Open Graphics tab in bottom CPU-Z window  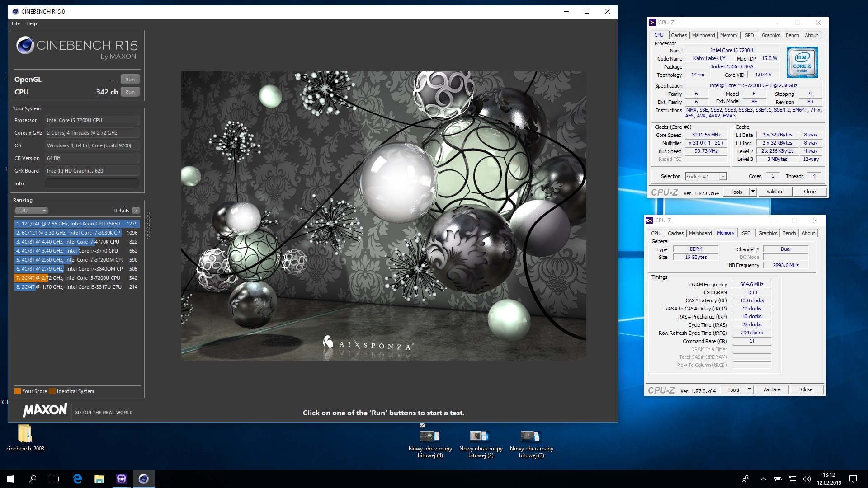768,233
